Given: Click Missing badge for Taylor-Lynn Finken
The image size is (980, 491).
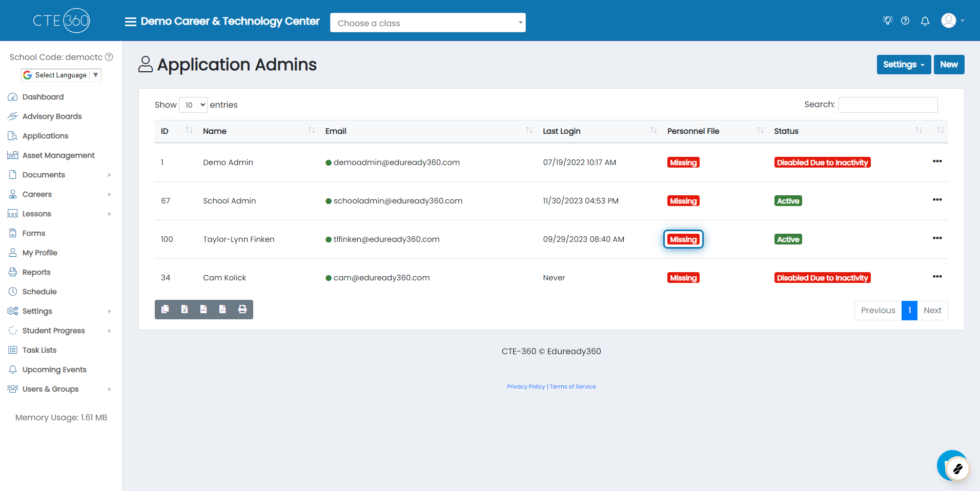Looking at the screenshot, I should [683, 239].
